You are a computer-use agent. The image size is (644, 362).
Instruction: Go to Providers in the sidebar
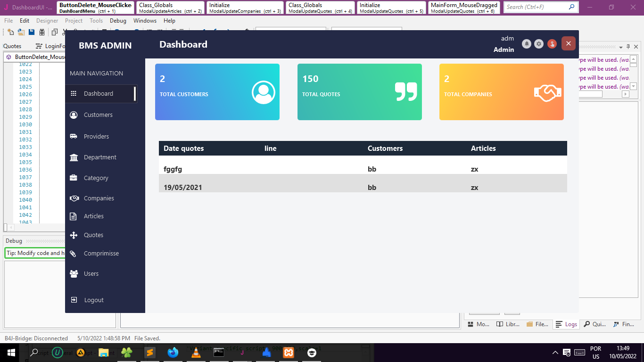coord(96,136)
